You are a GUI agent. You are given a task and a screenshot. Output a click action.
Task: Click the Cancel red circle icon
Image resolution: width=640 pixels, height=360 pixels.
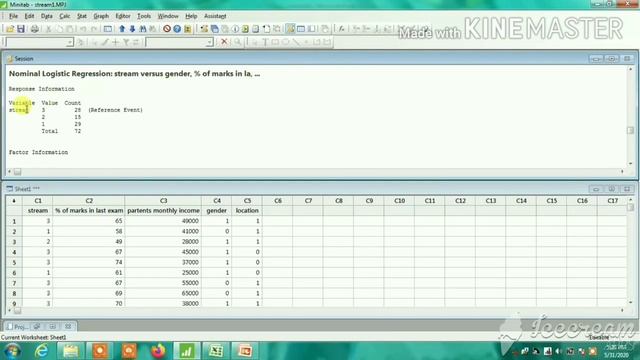pos(167,29)
